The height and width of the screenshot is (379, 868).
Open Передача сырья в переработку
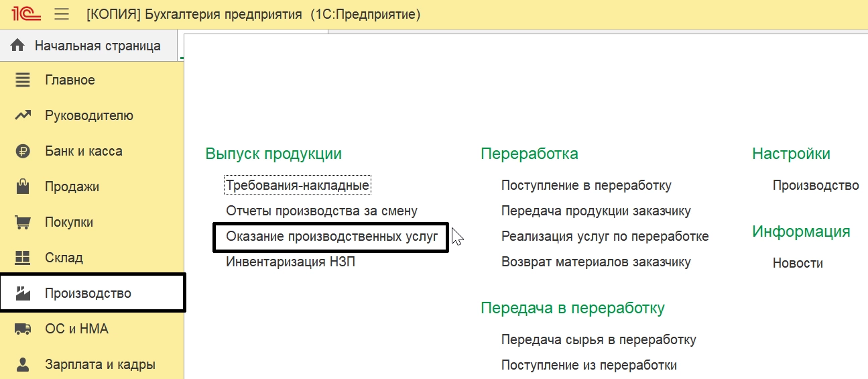[599, 339]
